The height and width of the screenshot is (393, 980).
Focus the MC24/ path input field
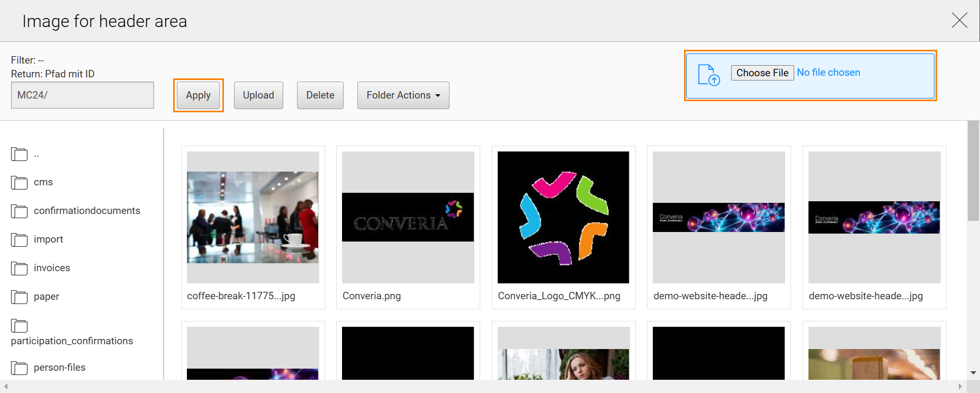pyautogui.click(x=83, y=95)
